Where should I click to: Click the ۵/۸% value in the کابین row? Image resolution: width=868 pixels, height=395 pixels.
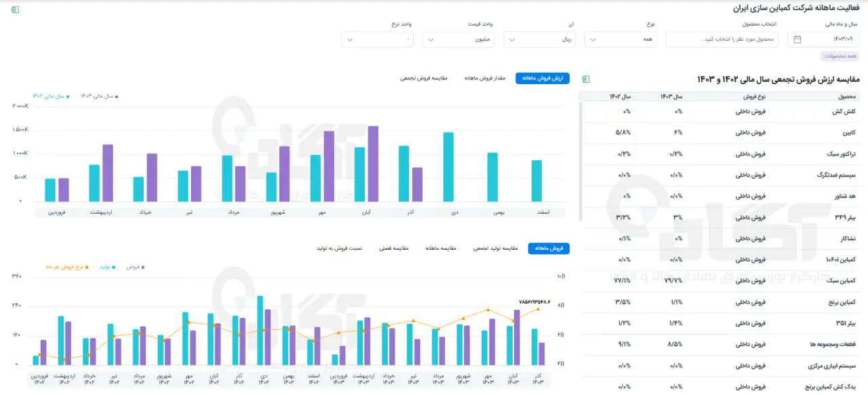click(623, 132)
